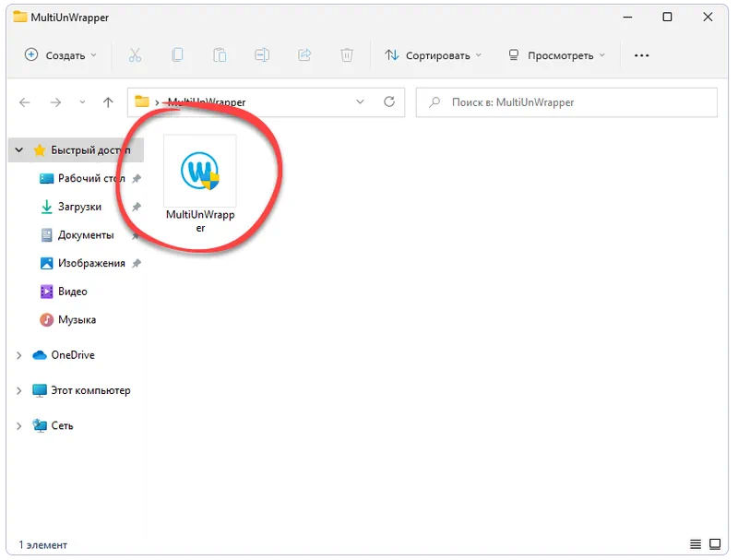This screenshot has height=560, width=738.
Task: Click the folder icon in address bar
Action: click(x=142, y=101)
